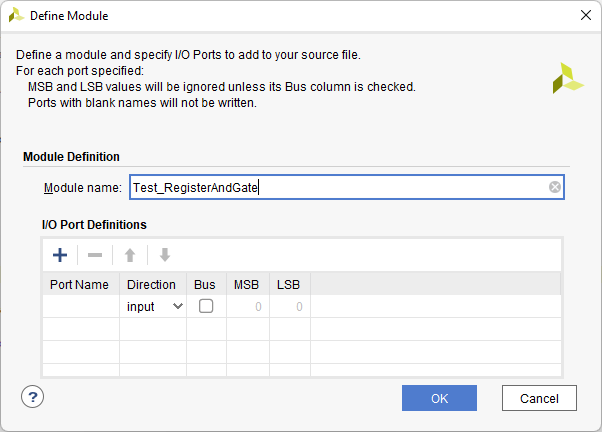
Task: Click the Port Name column header
Action: click(x=81, y=285)
